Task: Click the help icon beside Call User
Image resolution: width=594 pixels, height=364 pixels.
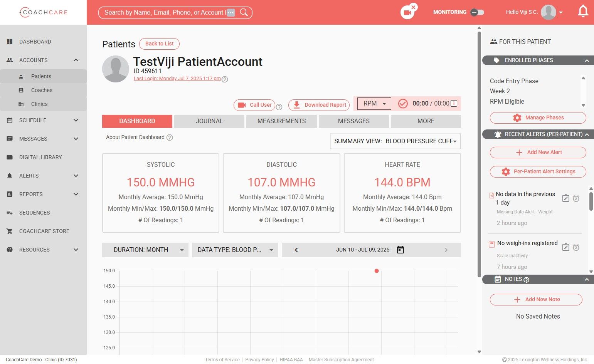Action: [x=279, y=107]
